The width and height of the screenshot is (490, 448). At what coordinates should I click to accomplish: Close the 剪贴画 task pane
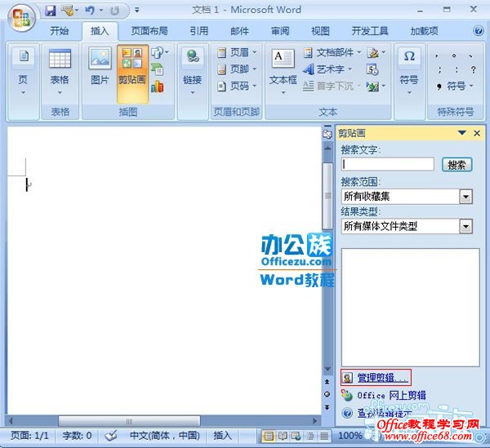477,133
